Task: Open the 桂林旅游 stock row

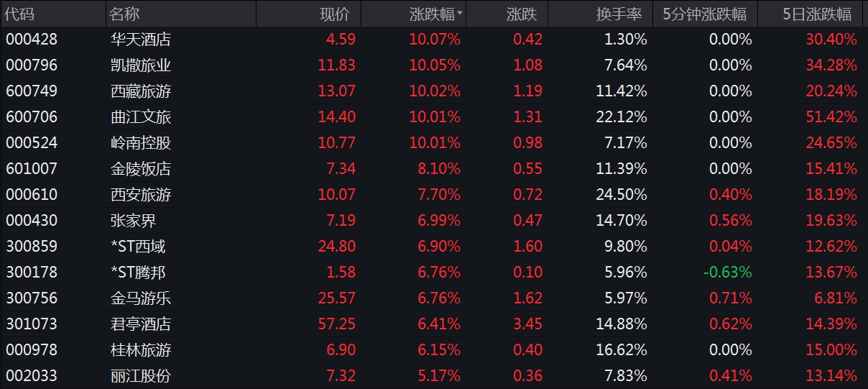Action: pyautogui.click(x=434, y=350)
